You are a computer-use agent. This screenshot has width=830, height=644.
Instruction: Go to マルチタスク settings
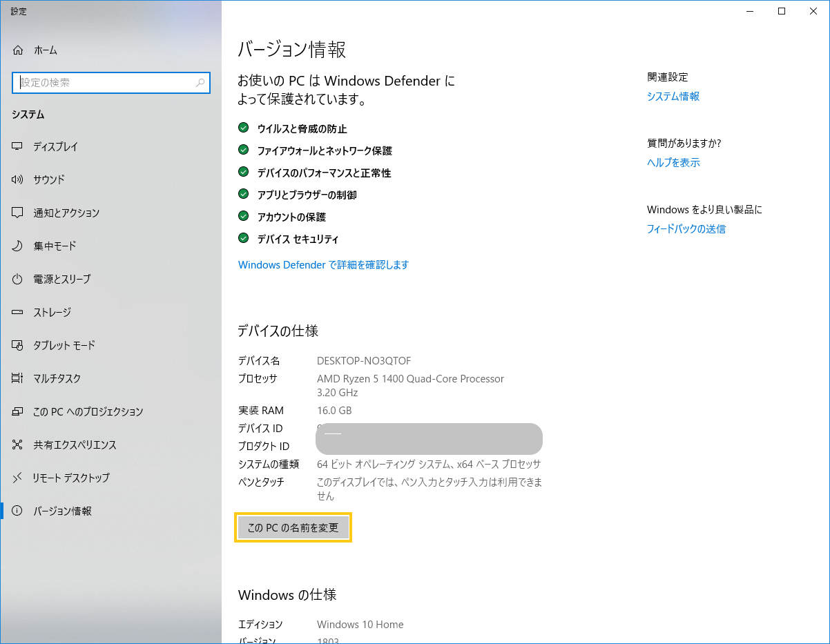110,378
